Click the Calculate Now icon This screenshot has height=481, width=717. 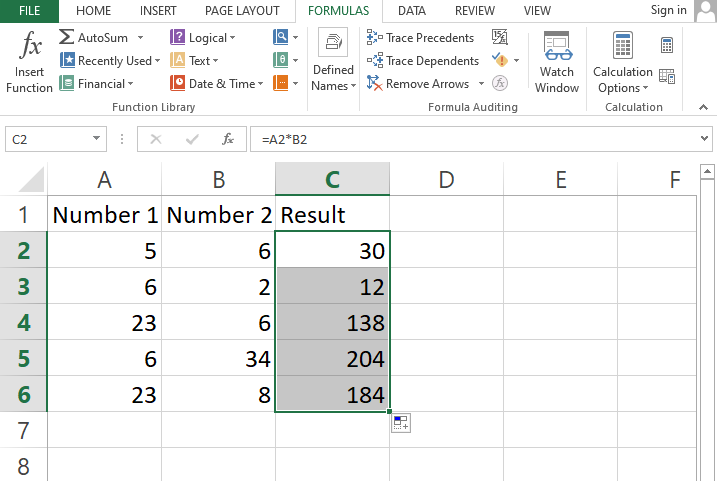[x=667, y=45]
